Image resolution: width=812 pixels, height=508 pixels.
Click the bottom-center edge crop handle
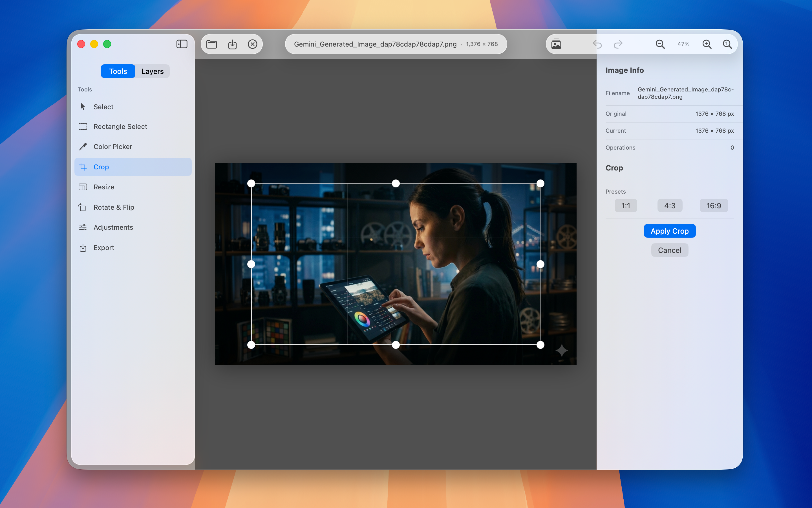tap(396, 345)
